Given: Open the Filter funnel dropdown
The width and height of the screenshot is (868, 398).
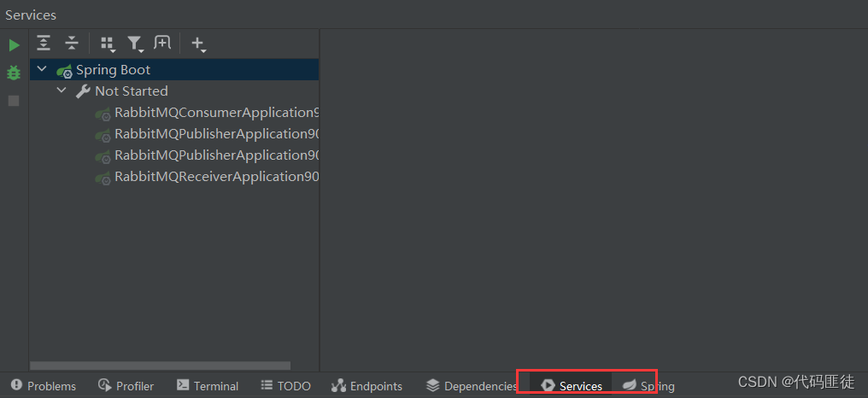Looking at the screenshot, I should (135, 44).
